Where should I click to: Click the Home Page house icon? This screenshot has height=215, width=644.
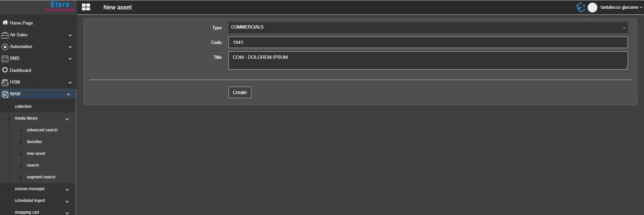pos(5,23)
